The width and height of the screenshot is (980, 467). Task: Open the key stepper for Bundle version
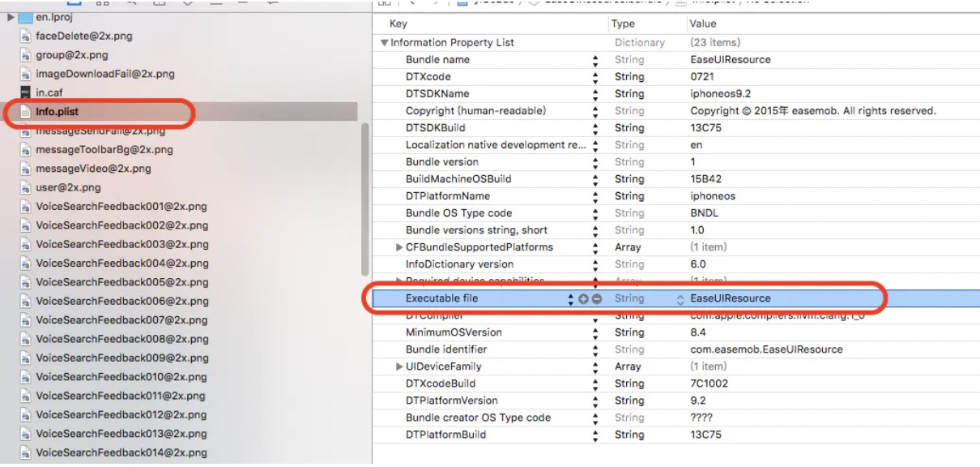point(595,162)
